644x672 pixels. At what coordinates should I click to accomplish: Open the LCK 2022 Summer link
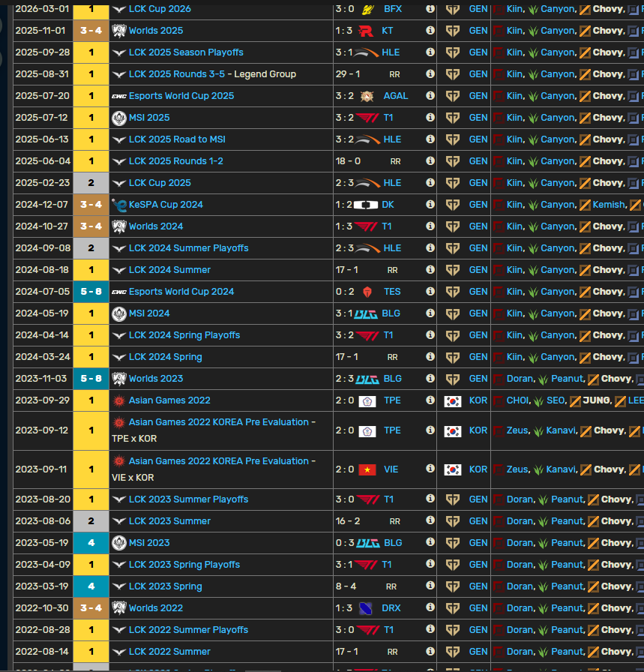[x=169, y=652]
